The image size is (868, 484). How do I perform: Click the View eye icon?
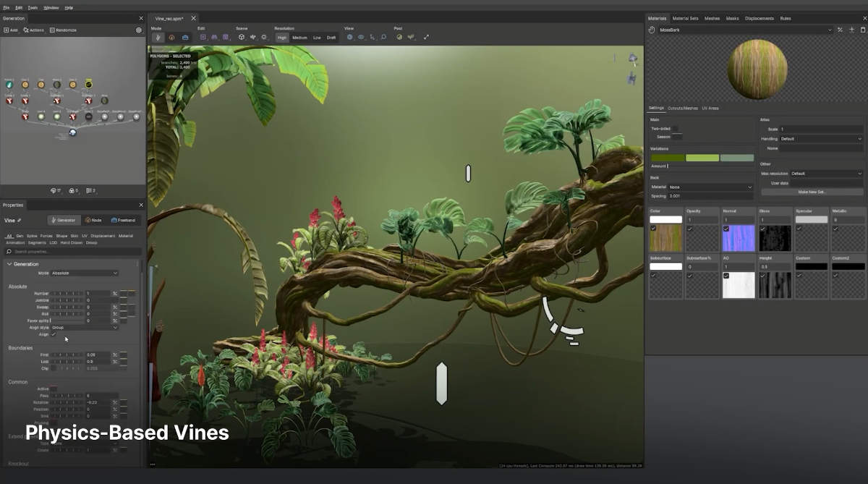(361, 37)
